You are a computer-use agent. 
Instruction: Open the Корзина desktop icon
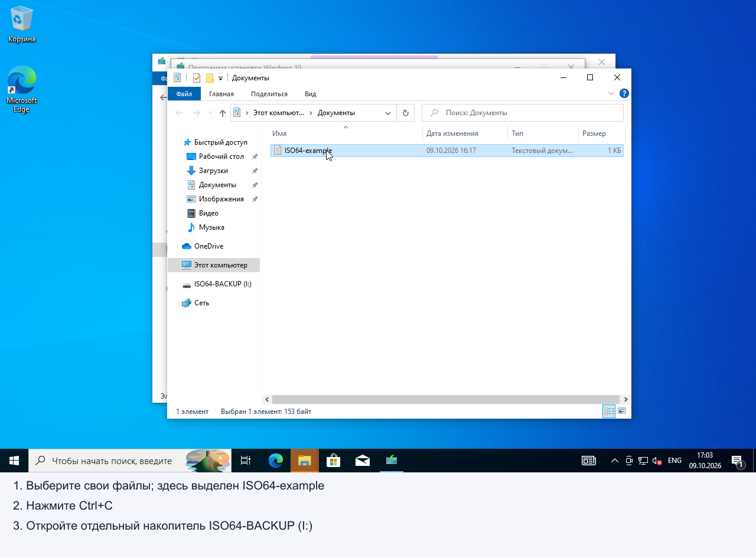pos(22,24)
